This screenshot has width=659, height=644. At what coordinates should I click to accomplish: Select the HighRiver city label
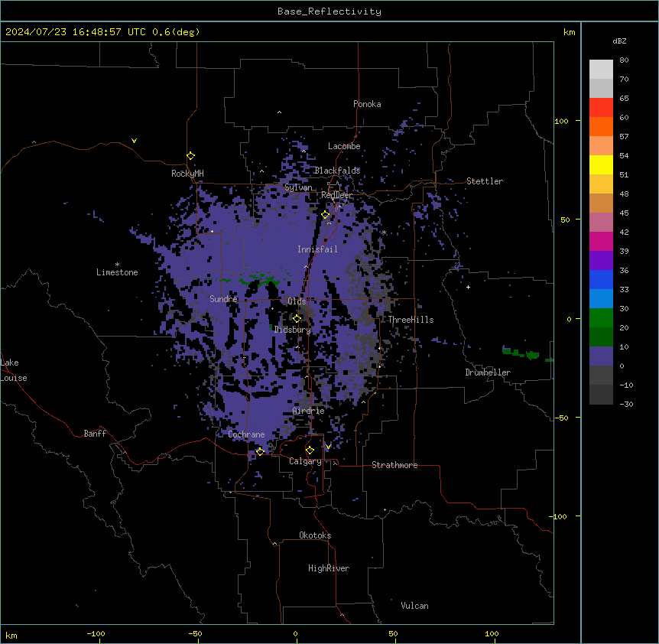pyautogui.click(x=329, y=568)
